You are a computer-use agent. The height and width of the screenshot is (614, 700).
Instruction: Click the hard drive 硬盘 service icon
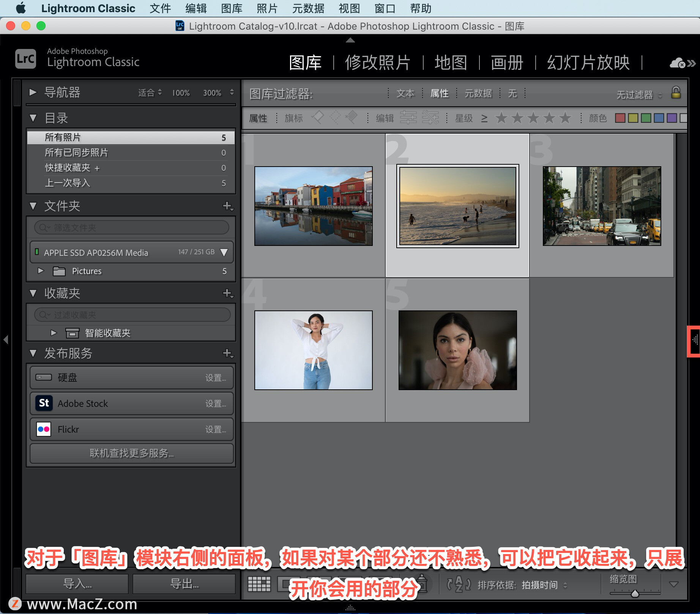(x=44, y=377)
